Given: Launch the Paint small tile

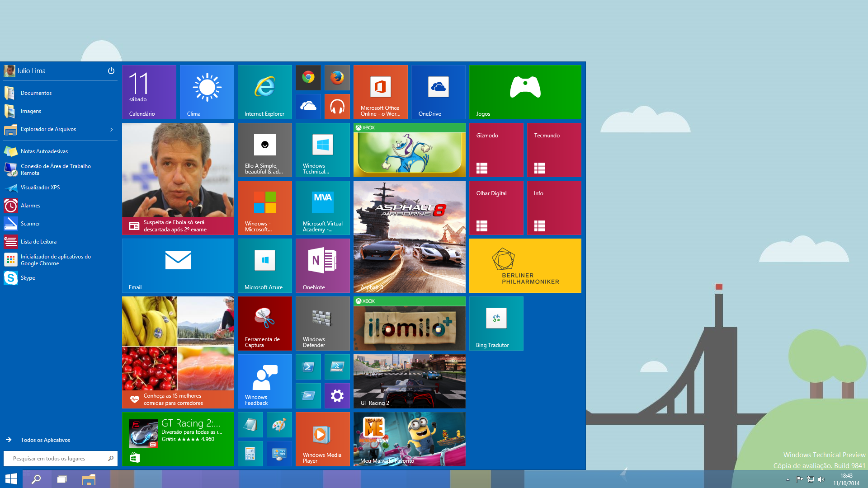Looking at the screenshot, I should [x=279, y=425].
